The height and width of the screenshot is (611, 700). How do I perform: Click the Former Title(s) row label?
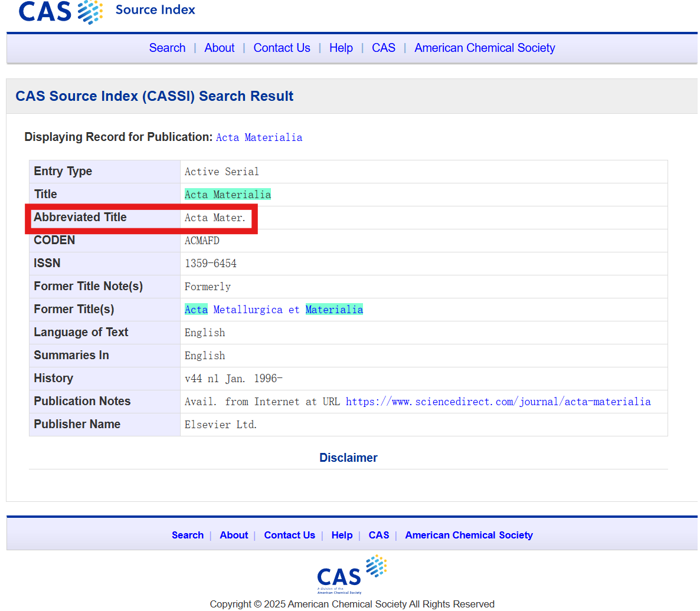74,309
